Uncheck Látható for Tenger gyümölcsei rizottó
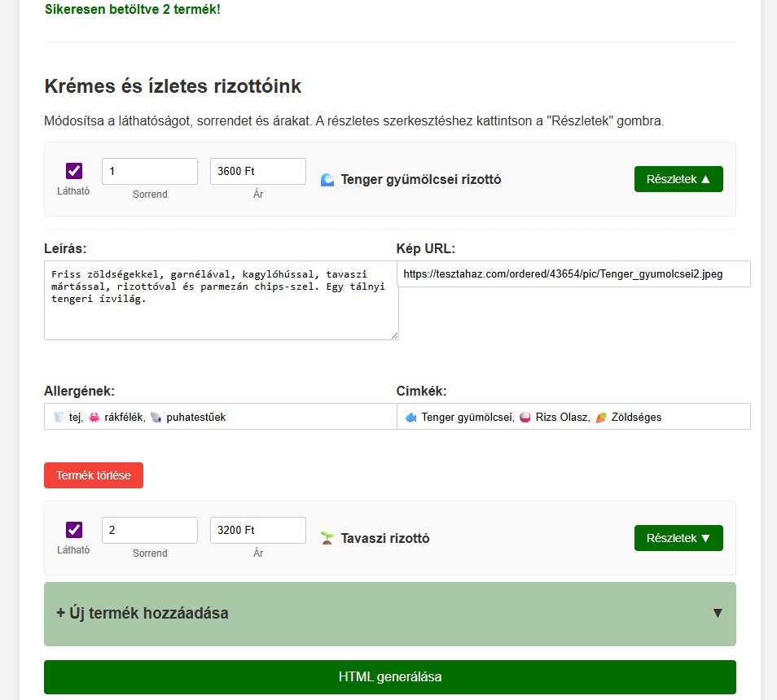This screenshot has width=777, height=700. tap(74, 171)
